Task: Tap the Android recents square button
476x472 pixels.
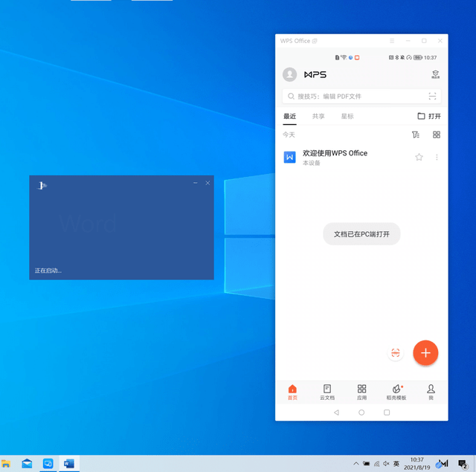Action: [x=387, y=413]
